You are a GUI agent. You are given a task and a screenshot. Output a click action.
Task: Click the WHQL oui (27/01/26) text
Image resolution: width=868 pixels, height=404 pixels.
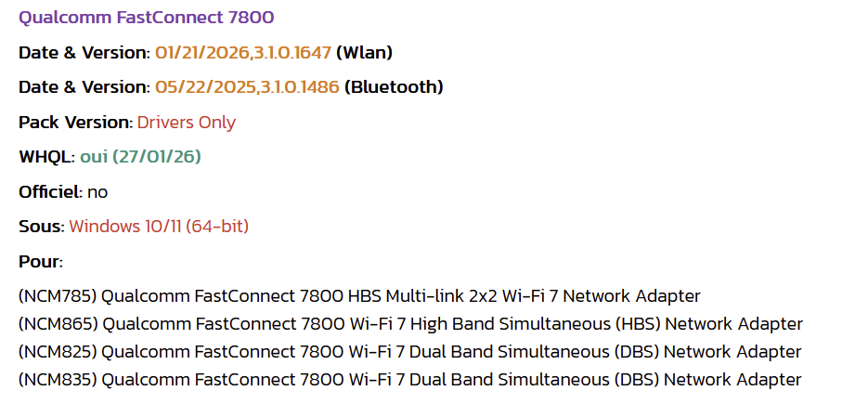(140, 157)
